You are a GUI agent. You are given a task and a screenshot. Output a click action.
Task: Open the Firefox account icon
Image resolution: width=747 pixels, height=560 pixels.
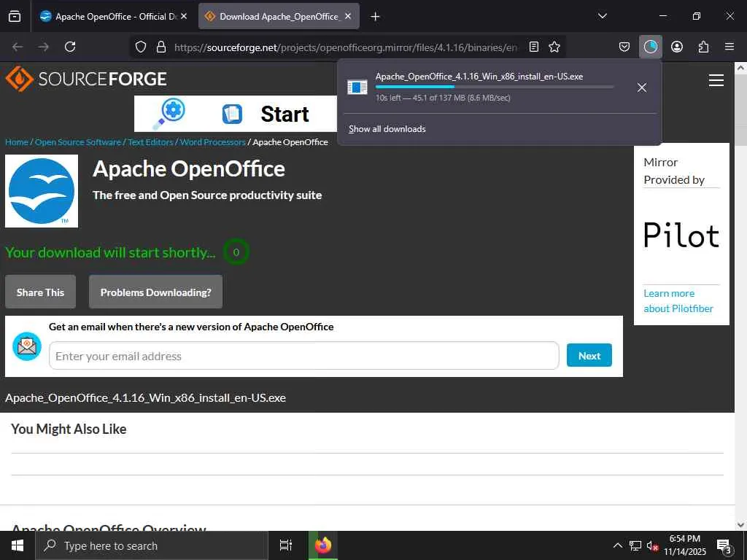pyautogui.click(x=676, y=47)
